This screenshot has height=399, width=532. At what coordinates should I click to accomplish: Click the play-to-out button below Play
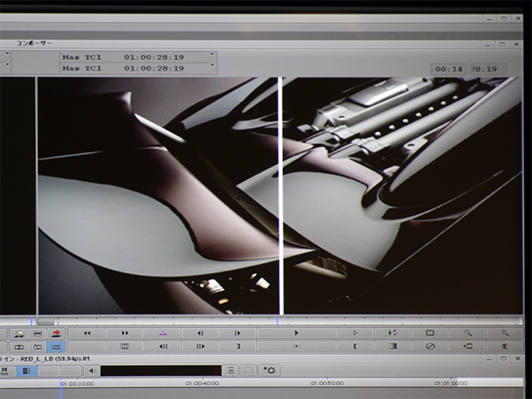click(x=297, y=347)
